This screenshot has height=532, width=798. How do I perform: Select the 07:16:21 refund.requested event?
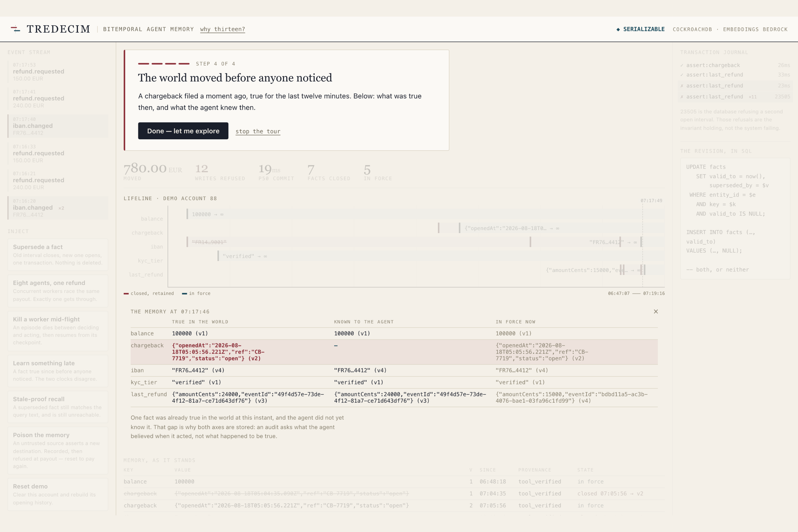pyautogui.click(x=58, y=181)
